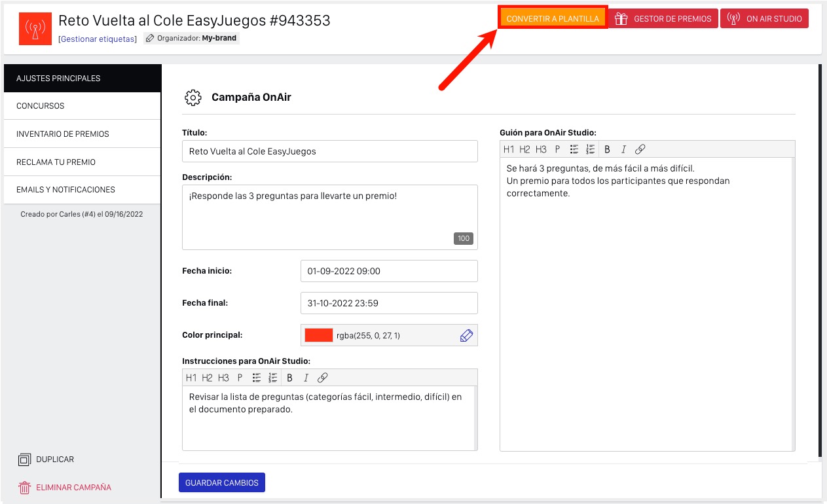Select H1 heading in Instrucciones editor
Image resolution: width=827 pixels, height=504 pixels.
click(x=191, y=378)
